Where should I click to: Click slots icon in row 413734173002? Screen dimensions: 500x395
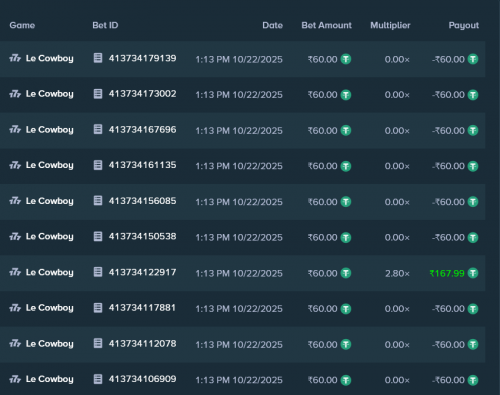15,94
